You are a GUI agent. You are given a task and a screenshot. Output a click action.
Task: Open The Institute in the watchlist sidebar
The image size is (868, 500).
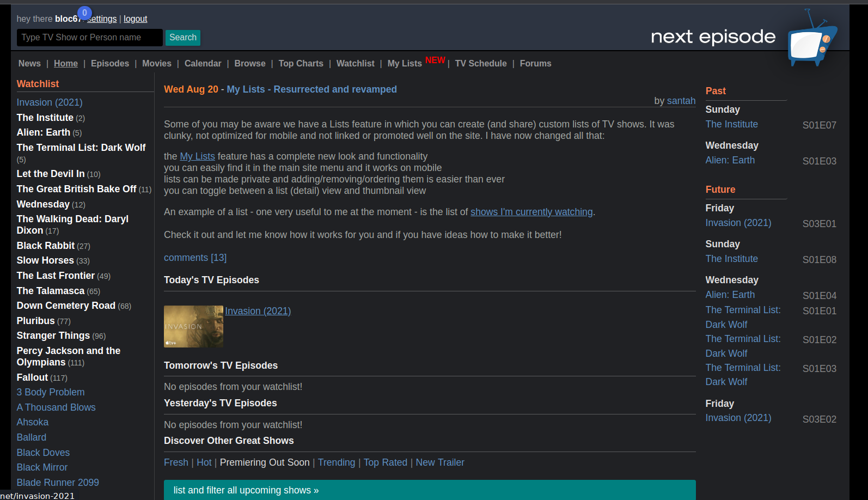click(45, 118)
